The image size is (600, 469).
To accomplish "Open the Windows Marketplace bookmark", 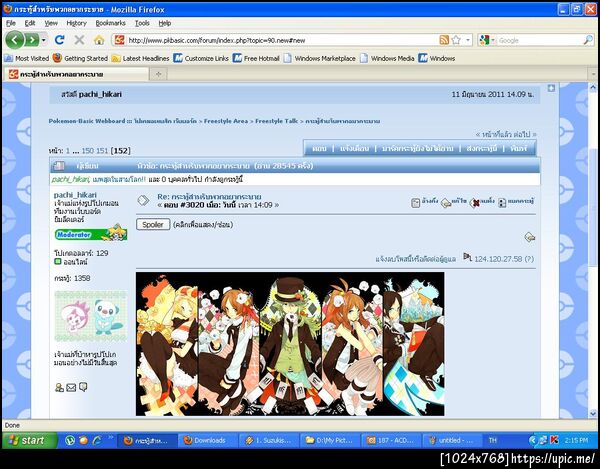I will pyautogui.click(x=320, y=58).
